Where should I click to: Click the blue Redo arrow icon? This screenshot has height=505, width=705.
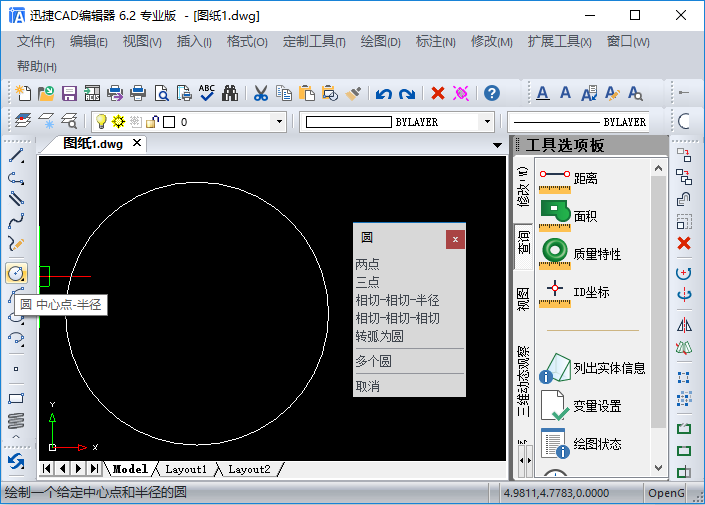click(x=407, y=94)
